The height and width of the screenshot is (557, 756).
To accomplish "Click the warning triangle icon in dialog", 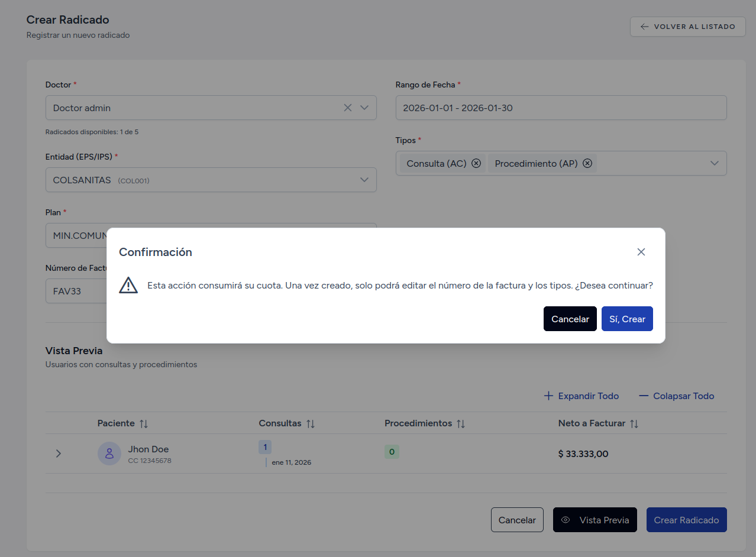I will (128, 285).
